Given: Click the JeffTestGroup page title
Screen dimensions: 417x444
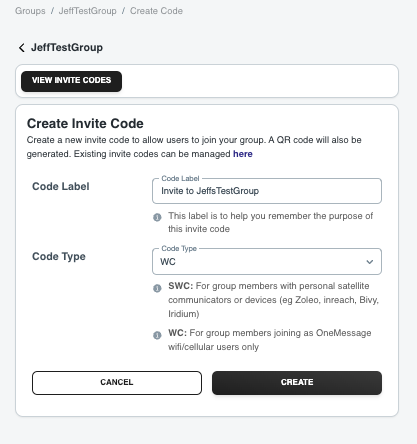Looking at the screenshot, I should click(67, 48).
